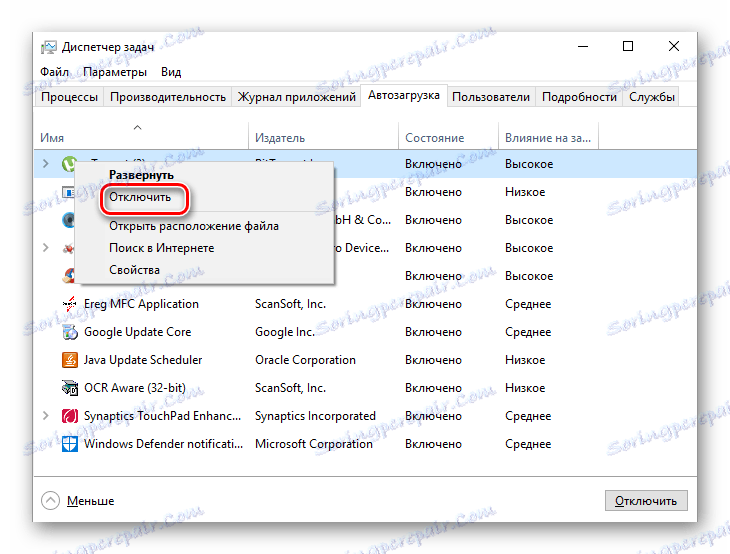Select the Ereg MFC Application row

click(365, 304)
